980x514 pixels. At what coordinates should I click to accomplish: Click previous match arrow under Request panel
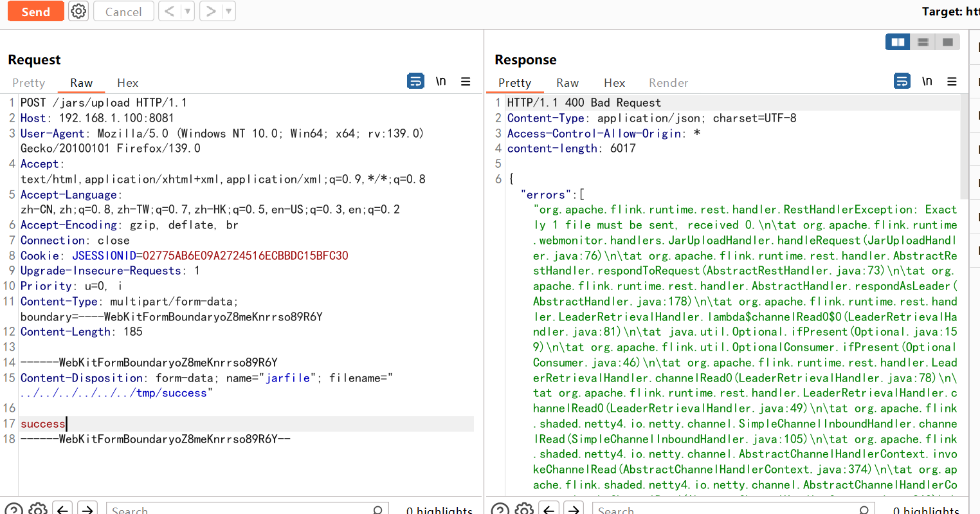62,509
